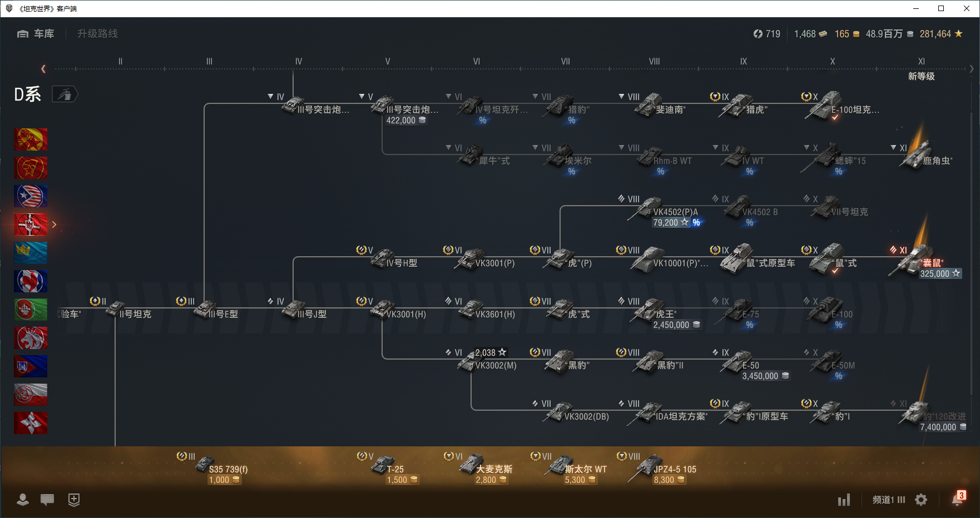The width and height of the screenshot is (980, 518).
Task: Buy 虎王 for 2,450,000 credits
Action: pyautogui.click(x=676, y=325)
